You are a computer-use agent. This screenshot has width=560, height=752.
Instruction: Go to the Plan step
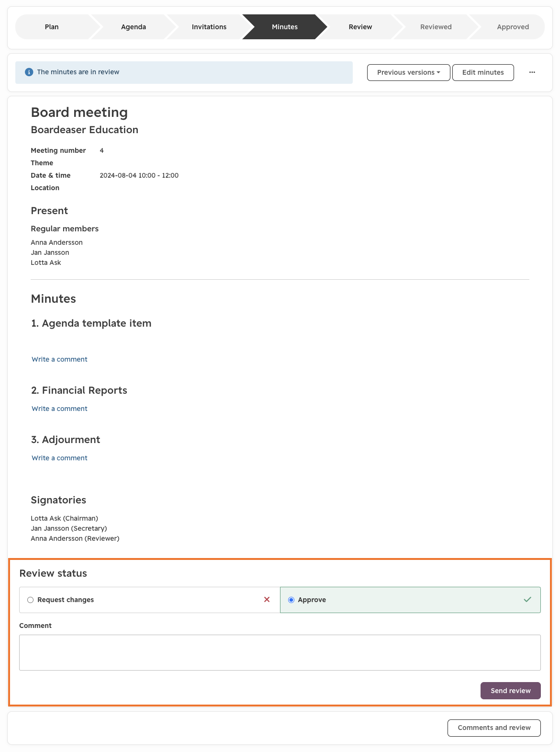coord(52,27)
